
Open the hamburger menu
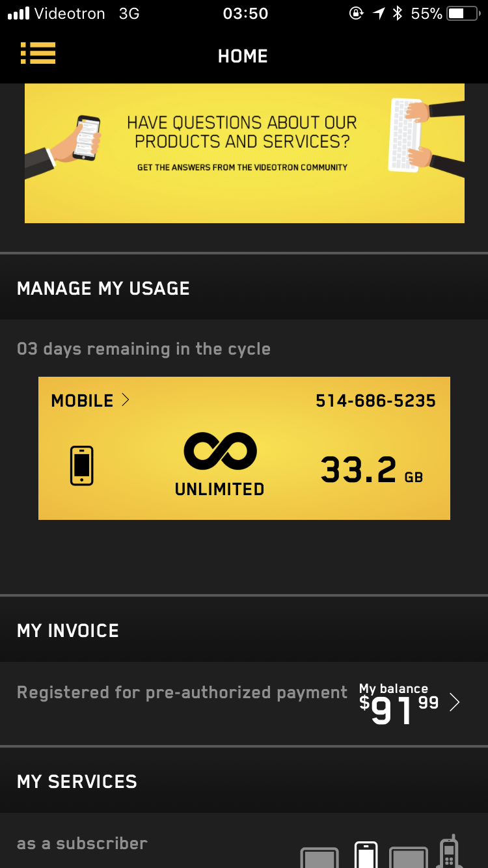click(38, 53)
